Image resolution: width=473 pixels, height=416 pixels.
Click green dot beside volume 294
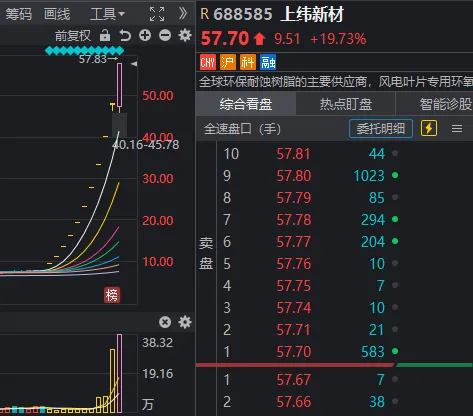pyautogui.click(x=395, y=219)
